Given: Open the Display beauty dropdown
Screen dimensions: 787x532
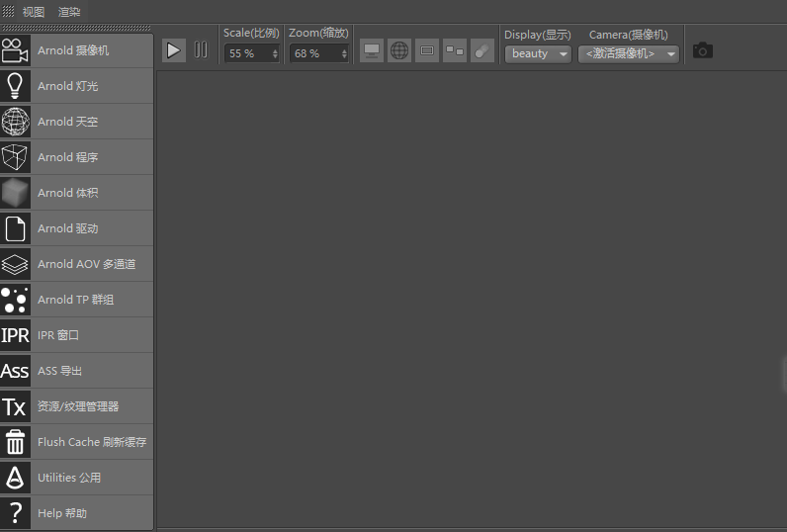Looking at the screenshot, I should [538, 53].
